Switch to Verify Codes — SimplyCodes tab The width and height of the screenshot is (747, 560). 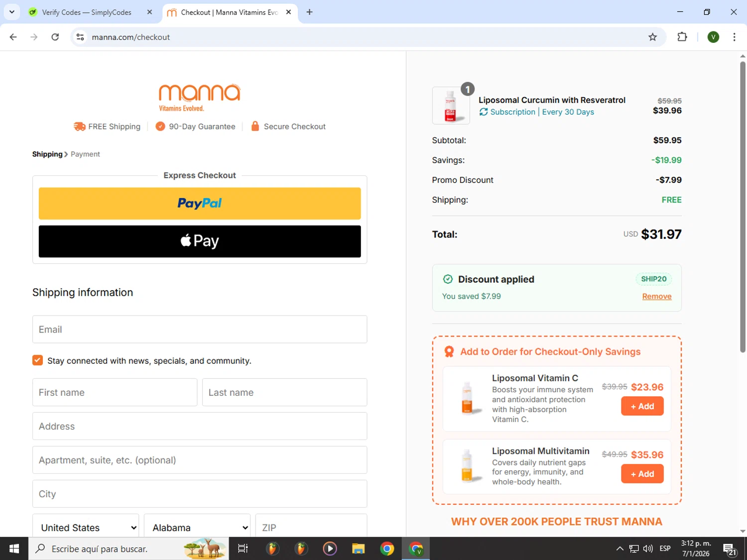(87, 12)
